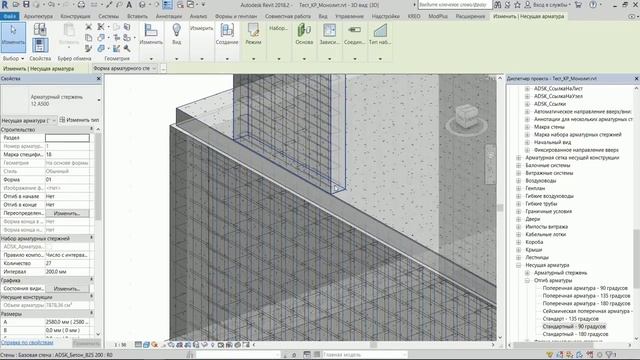This screenshot has width=640, height=360.
Task: Open Type Properties icon above Свойства
Action: pos(40,29)
